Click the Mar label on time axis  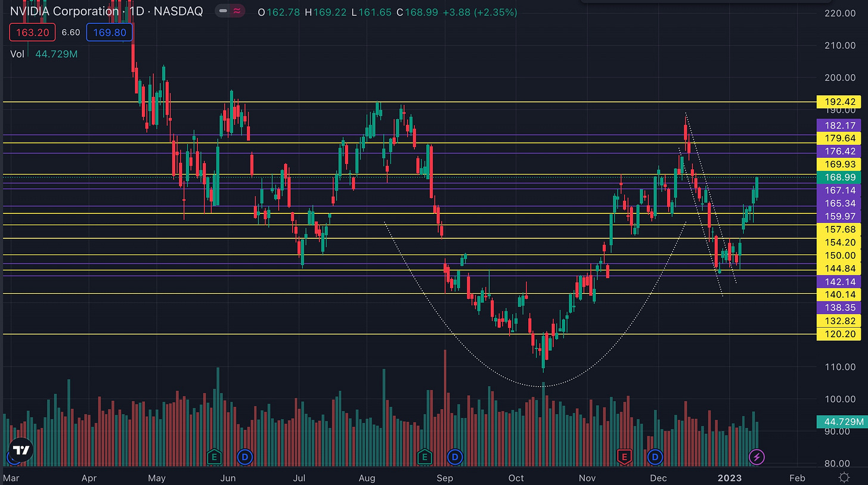click(x=11, y=478)
